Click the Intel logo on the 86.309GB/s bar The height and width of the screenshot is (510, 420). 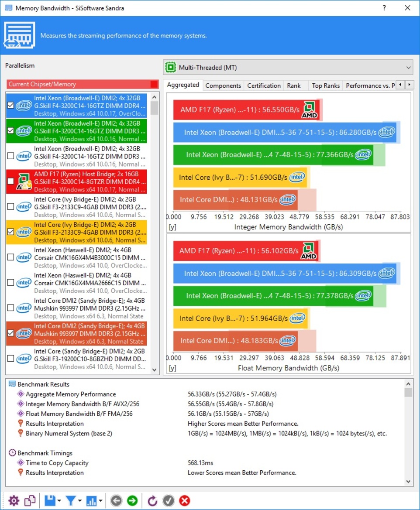click(x=387, y=273)
